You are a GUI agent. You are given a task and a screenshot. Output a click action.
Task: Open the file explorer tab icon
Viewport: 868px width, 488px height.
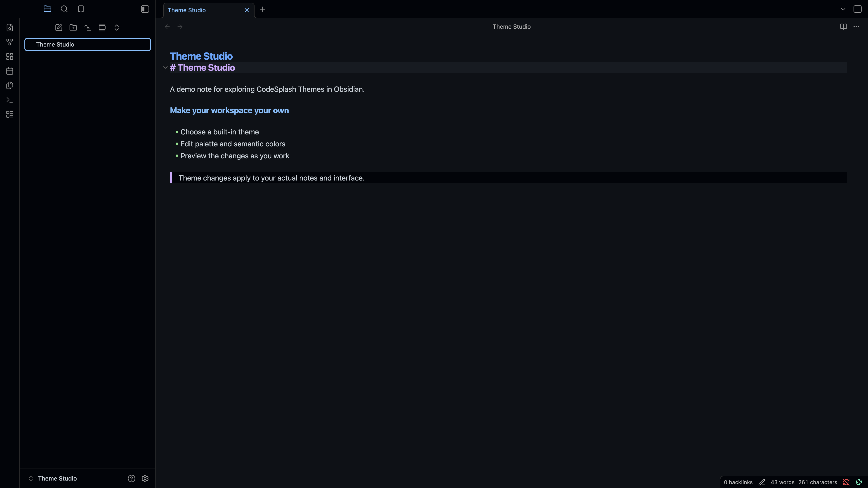(47, 9)
